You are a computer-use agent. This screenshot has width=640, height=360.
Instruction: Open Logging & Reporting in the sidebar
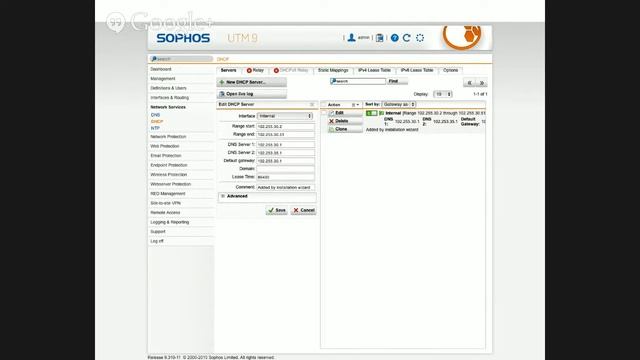pos(170,222)
